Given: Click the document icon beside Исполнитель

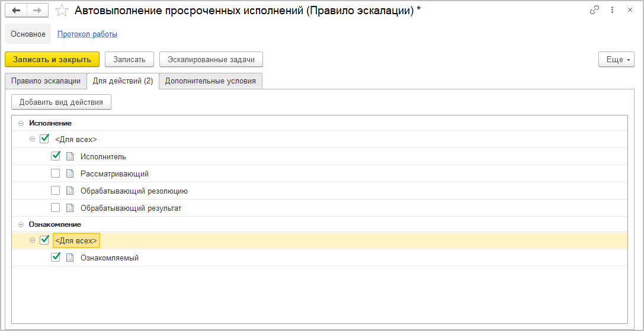Looking at the screenshot, I should [x=70, y=157].
